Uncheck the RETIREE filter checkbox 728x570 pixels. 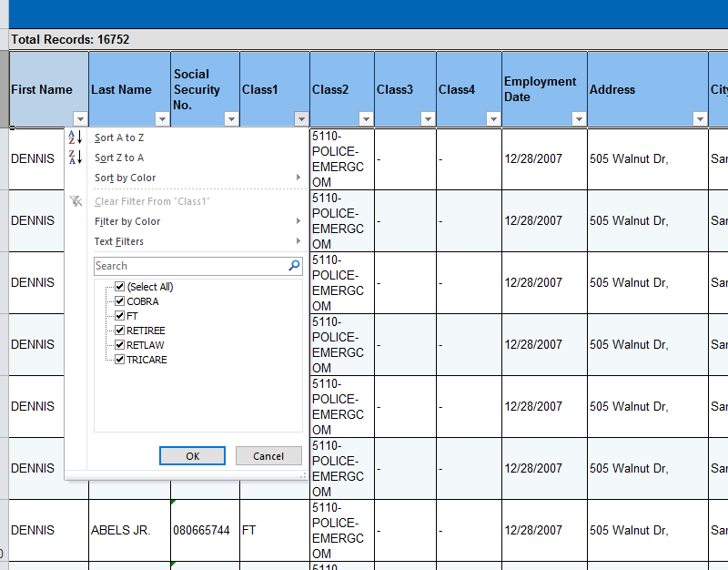point(120,331)
